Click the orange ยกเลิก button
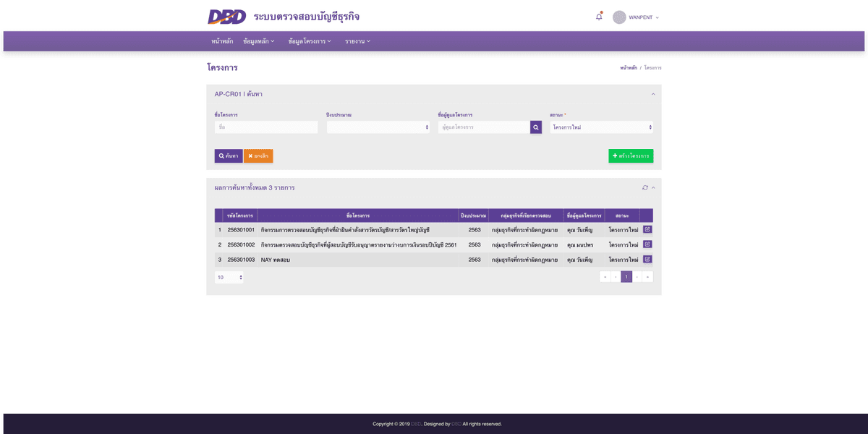868x434 pixels. (x=258, y=156)
